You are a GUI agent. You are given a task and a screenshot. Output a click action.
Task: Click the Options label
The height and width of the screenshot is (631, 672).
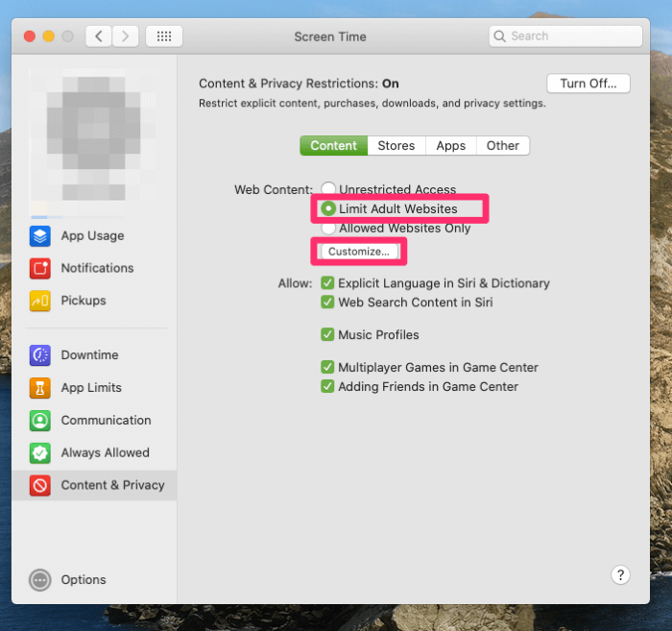point(84,580)
